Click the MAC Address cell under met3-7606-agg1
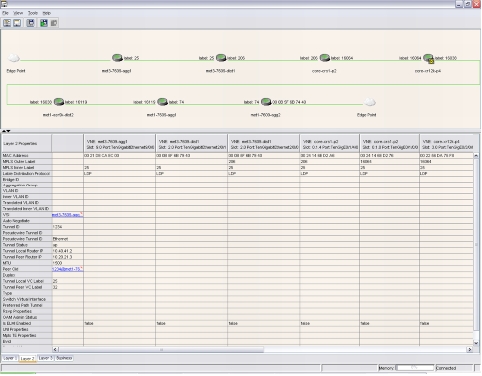482x376 pixels. pos(119,156)
